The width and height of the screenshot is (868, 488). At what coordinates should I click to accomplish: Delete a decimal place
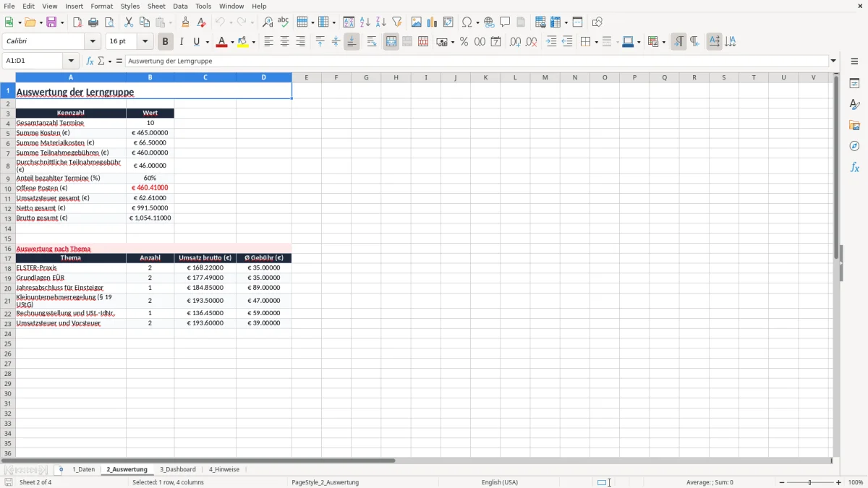click(x=532, y=42)
